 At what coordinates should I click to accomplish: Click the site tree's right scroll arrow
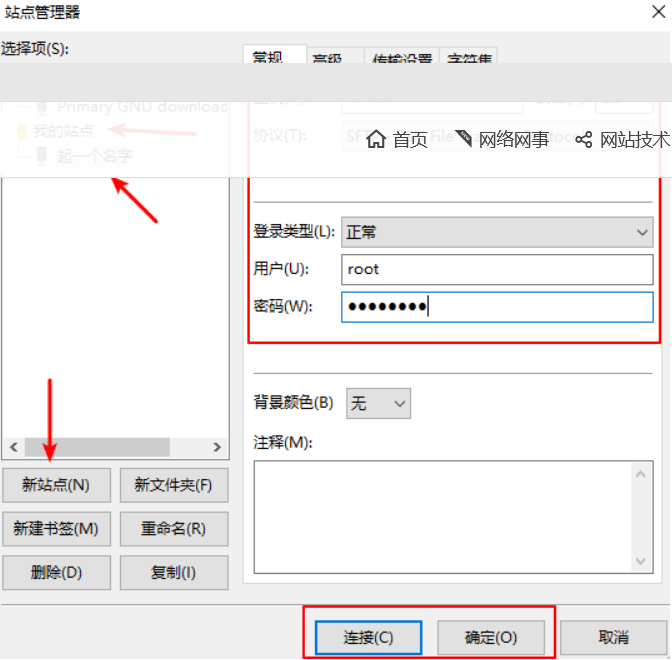pyautogui.click(x=217, y=447)
